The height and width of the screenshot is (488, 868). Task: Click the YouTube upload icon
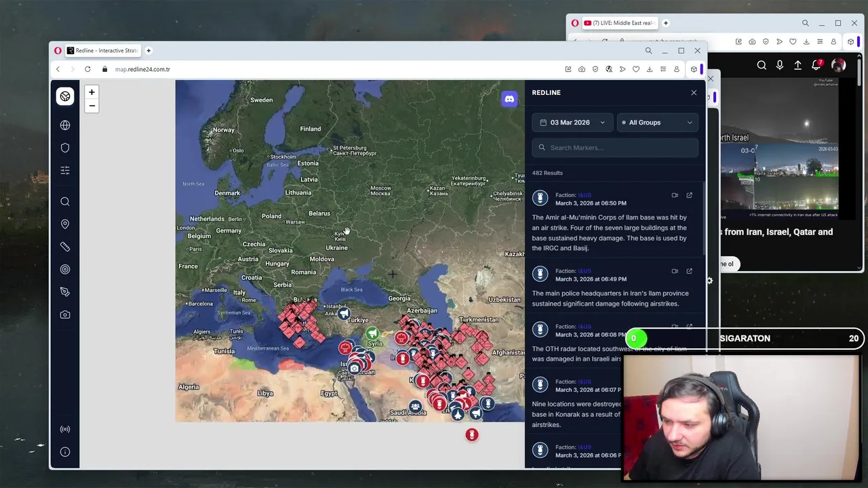click(x=798, y=65)
